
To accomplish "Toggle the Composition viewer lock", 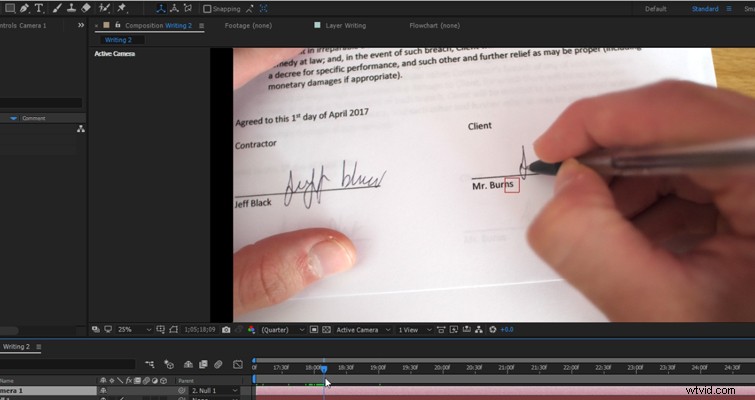I will [x=117, y=25].
